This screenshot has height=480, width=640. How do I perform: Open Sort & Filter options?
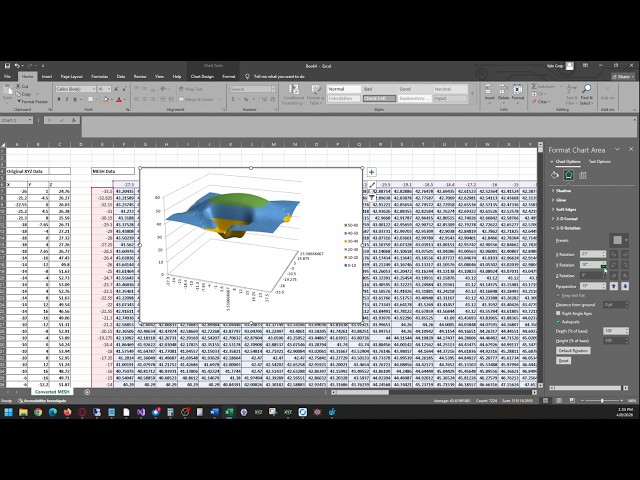tap(571, 95)
